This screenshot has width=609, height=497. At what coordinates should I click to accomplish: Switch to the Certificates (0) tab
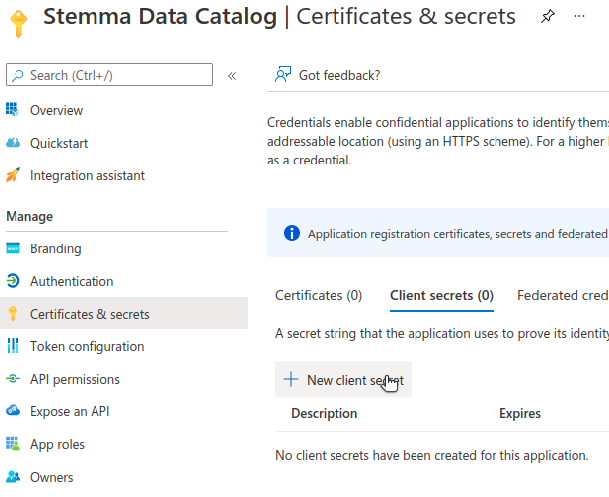tap(318, 295)
